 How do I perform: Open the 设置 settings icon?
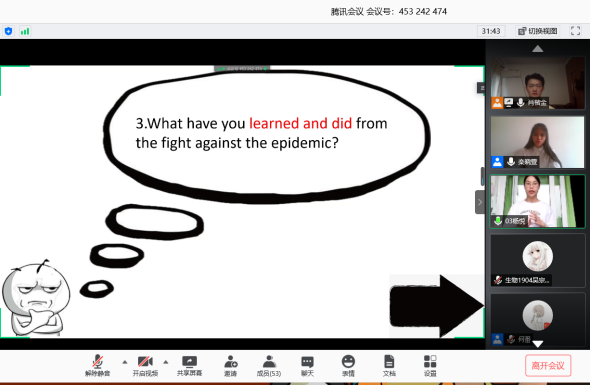pyautogui.click(x=430, y=365)
